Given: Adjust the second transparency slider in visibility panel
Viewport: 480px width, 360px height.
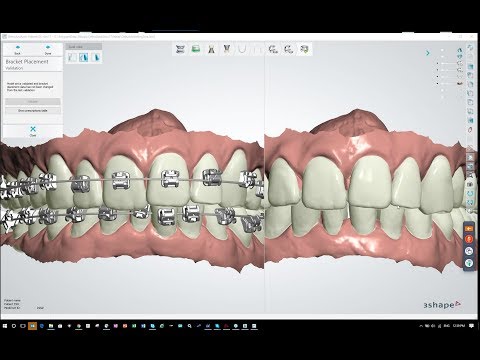Looking at the screenshot, I should [448, 70].
